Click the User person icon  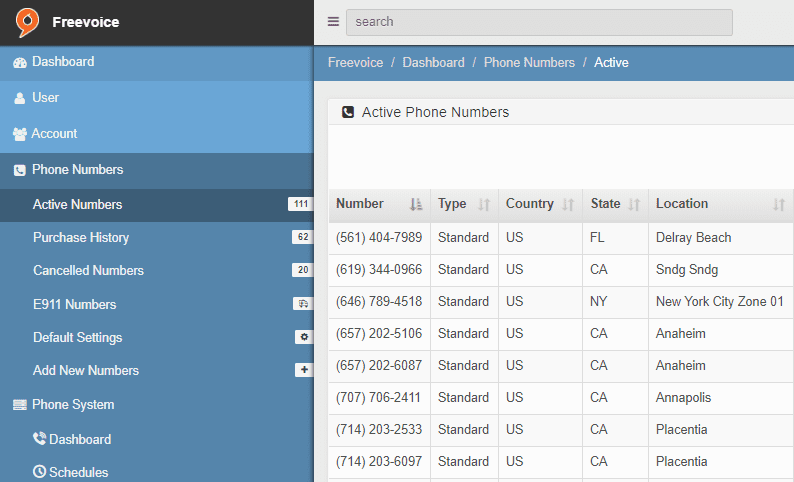[x=20, y=98]
